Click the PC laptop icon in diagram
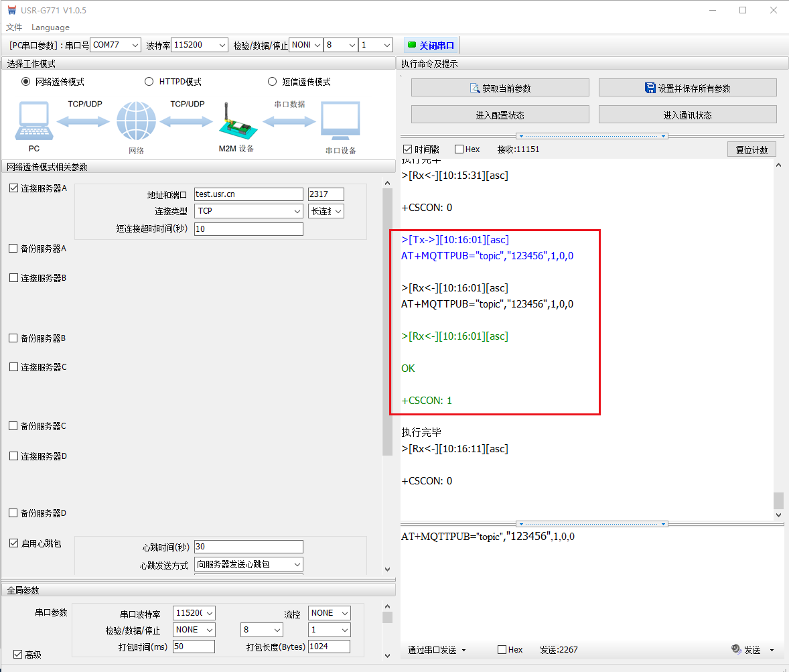 [33, 121]
